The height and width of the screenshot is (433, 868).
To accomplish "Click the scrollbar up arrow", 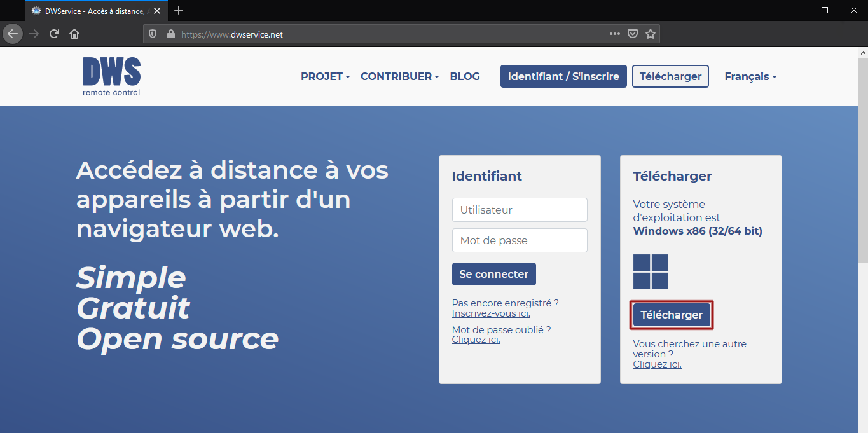I will tap(863, 52).
